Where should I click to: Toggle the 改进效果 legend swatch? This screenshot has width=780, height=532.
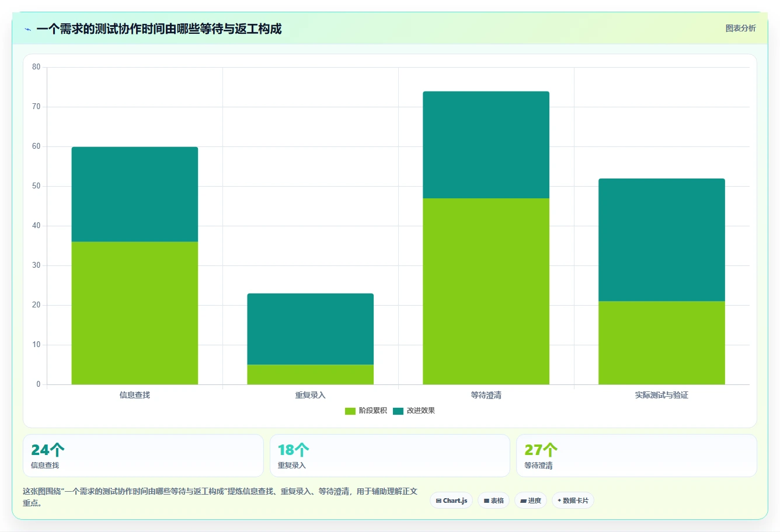tap(398, 411)
